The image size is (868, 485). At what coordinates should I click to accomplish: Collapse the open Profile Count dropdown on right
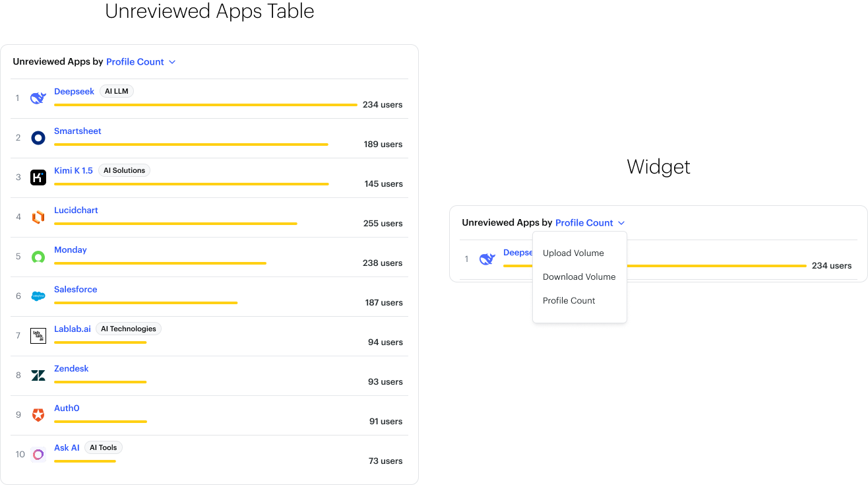(590, 223)
